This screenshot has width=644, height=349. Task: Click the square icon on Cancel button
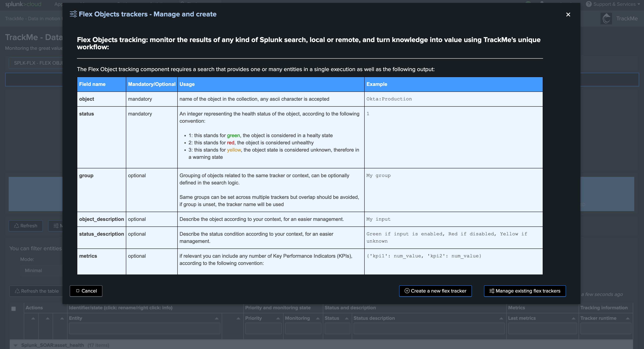tap(78, 291)
